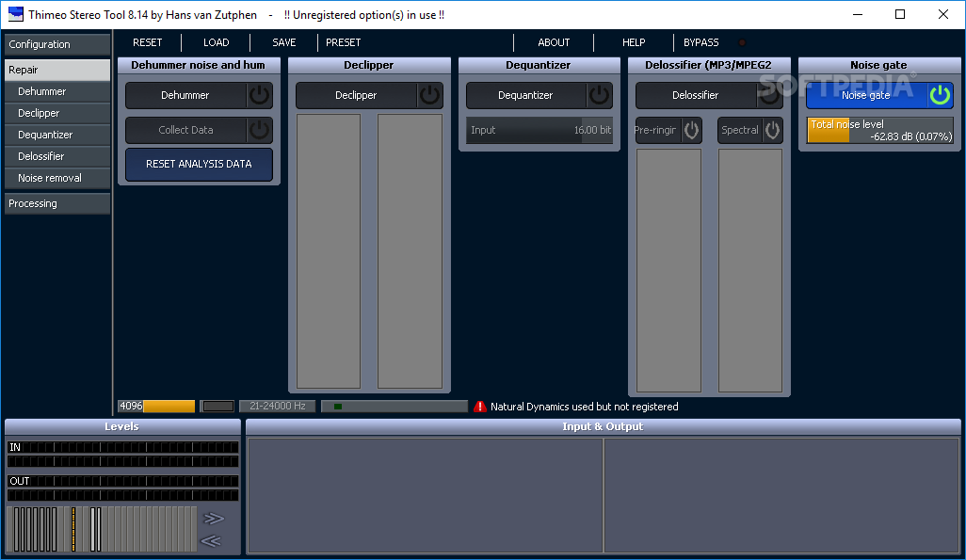Click the progress bar with green marker
This screenshot has width=966, height=560.
pos(394,406)
